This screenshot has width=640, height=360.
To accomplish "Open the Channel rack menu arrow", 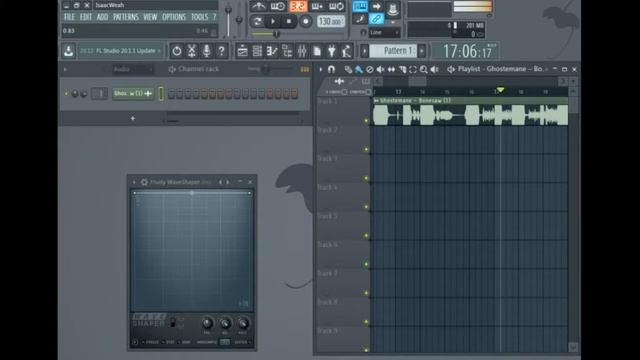I will pyautogui.click(x=65, y=69).
